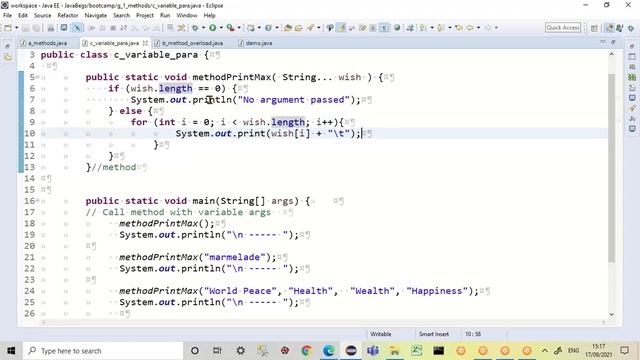Open Chrome from the taskbar
640x360 pixels.
(306, 351)
